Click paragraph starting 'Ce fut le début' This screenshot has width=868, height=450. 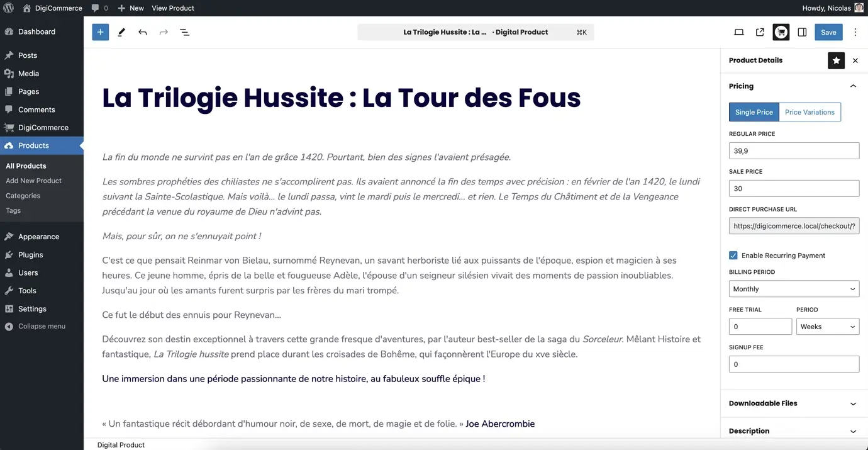(x=192, y=315)
